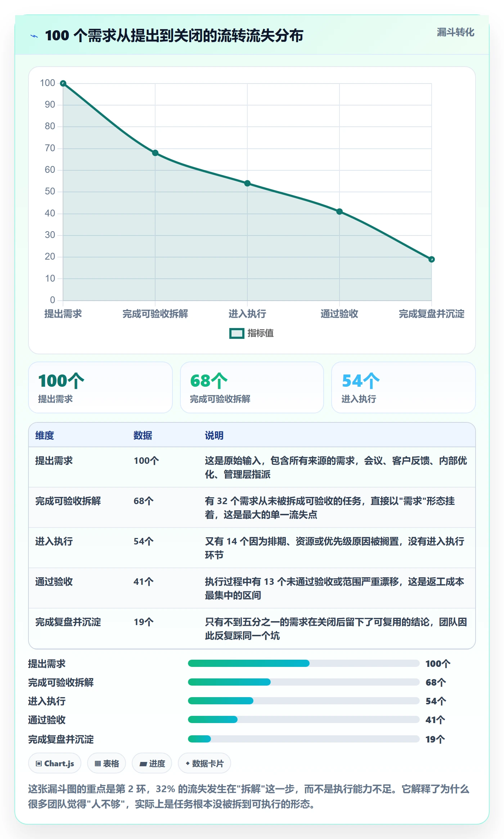
Task: Click the chart data point at 通过验收
Action: [x=339, y=212]
